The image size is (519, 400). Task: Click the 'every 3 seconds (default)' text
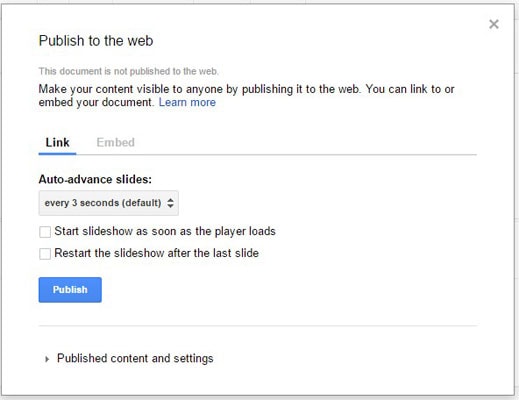coord(103,203)
